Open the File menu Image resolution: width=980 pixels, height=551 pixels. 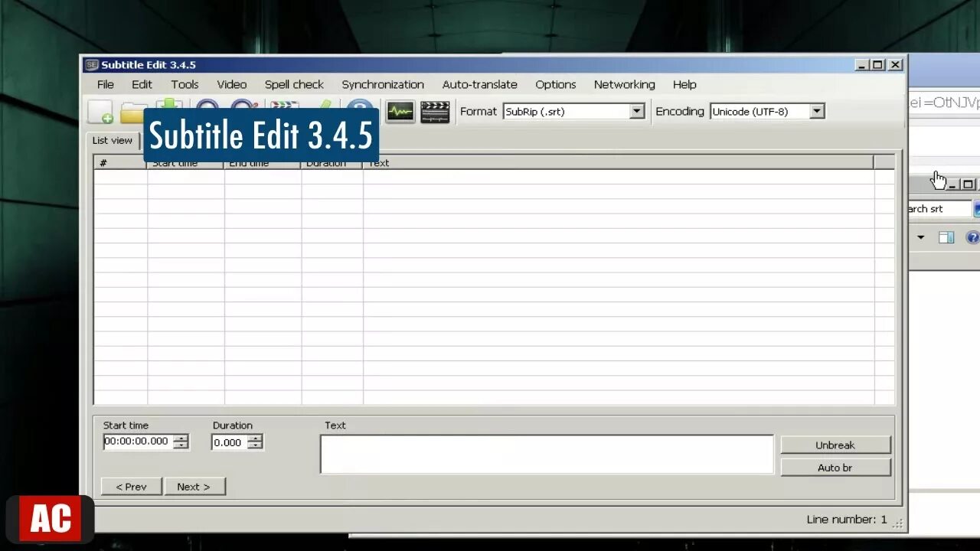point(106,84)
